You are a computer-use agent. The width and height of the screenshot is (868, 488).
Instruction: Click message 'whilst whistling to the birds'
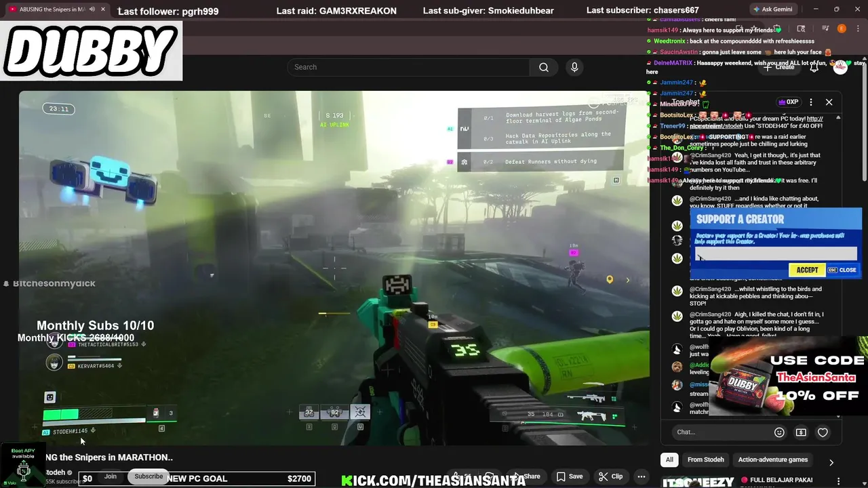(755, 296)
